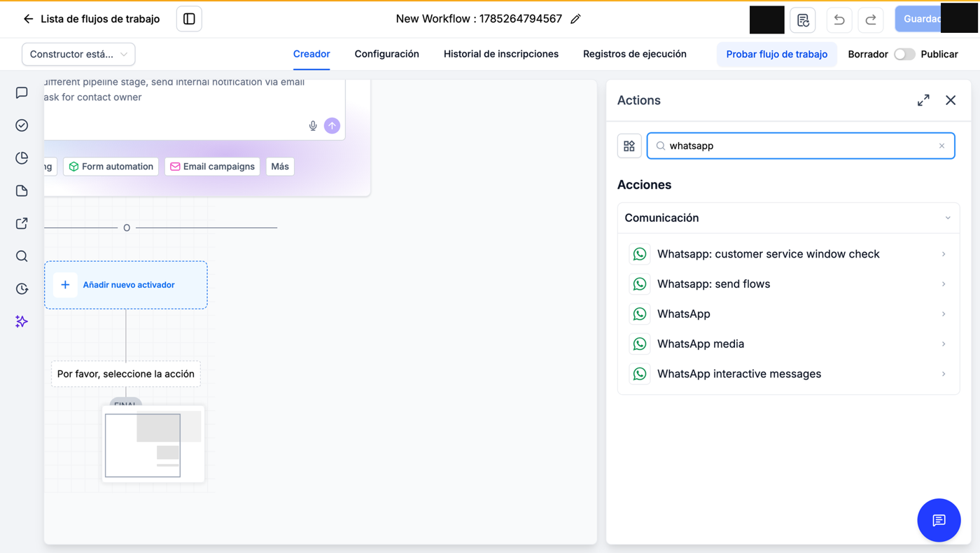Image resolution: width=980 pixels, height=553 pixels.
Task: Switch to the Creador tab
Action: [x=311, y=54]
